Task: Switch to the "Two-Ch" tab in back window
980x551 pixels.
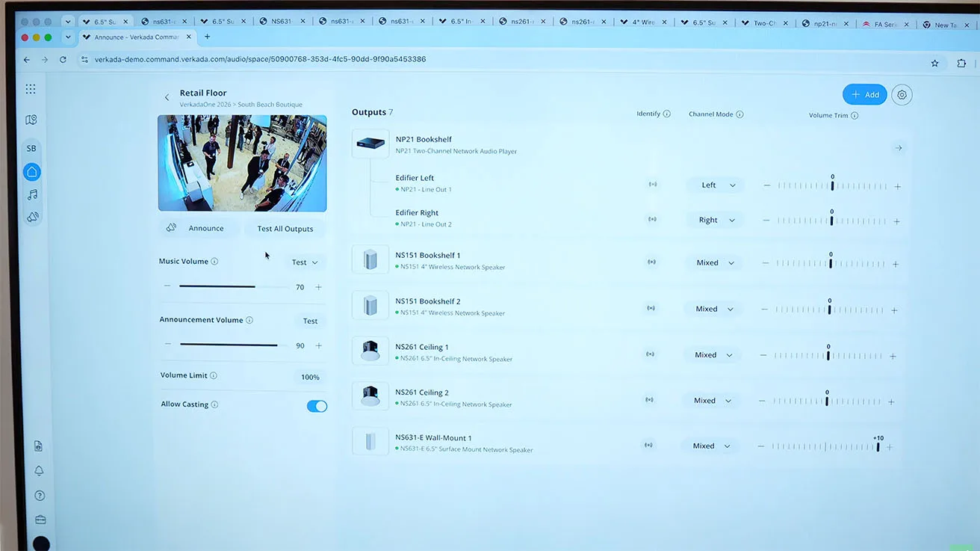Action: click(x=763, y=22)
